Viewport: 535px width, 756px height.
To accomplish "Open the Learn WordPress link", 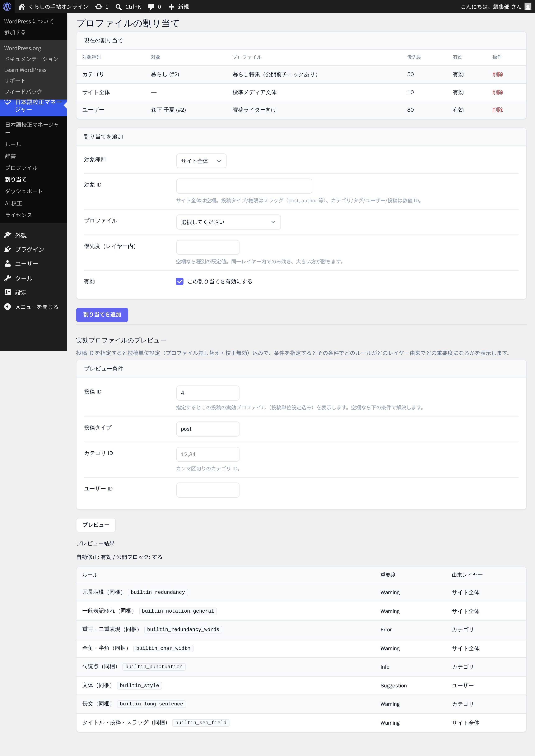I will point(25,70).
